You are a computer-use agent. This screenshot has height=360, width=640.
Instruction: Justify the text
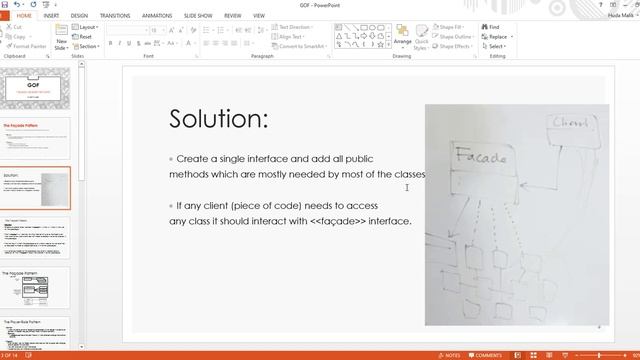click(234, 43)
